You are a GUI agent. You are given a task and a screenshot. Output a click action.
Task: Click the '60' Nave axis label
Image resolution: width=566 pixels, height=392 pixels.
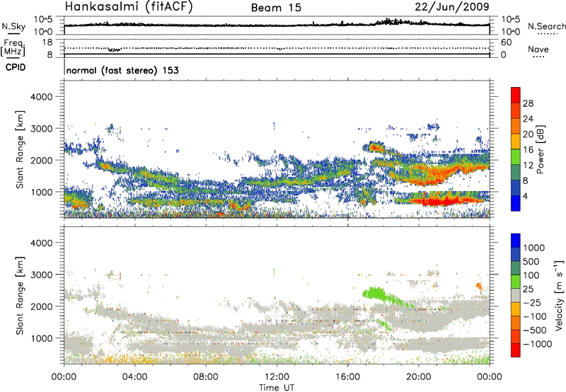pos(506,42)
